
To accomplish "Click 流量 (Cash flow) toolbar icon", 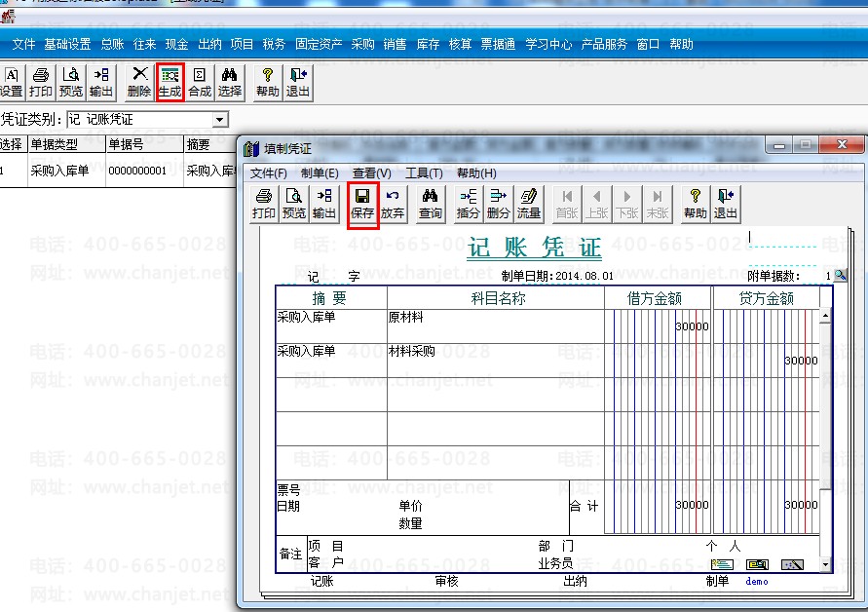I will [528, 204].
